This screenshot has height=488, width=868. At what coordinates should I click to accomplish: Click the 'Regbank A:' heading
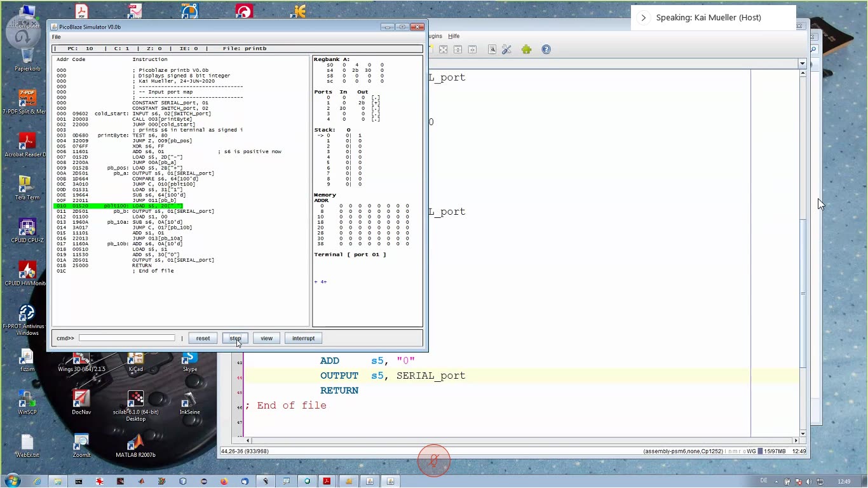click(x=332, y=60)
